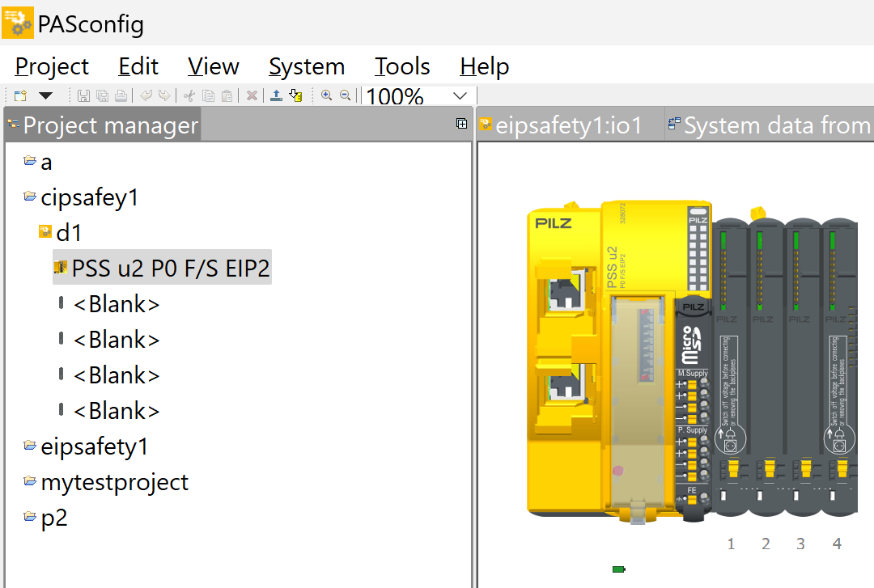Select the eipsafety1 project in tree
The image size is (874, 588).
click(94, 447)
